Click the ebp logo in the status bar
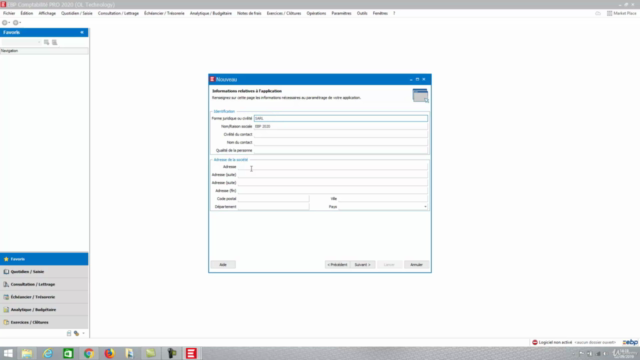Screen dimensions: 640x360 point(630,342)
